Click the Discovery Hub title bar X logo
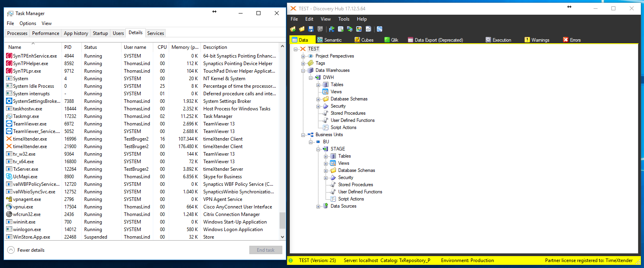 pyautogui.click(x=293, y=8)
